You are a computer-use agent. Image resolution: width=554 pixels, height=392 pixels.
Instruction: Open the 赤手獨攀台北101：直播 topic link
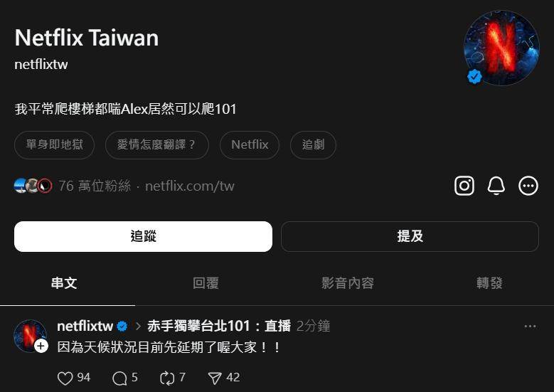pyautogui.click(x=219, y=326)
